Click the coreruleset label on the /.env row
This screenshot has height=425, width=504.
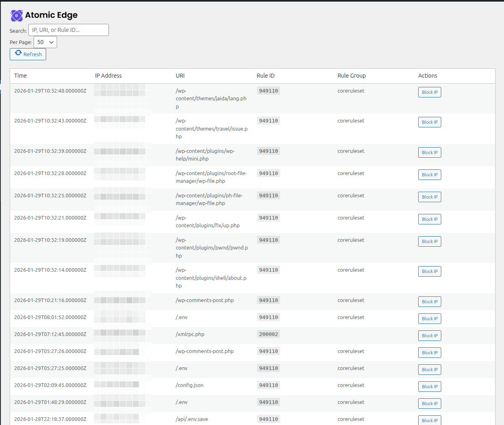tap(351, 317)
